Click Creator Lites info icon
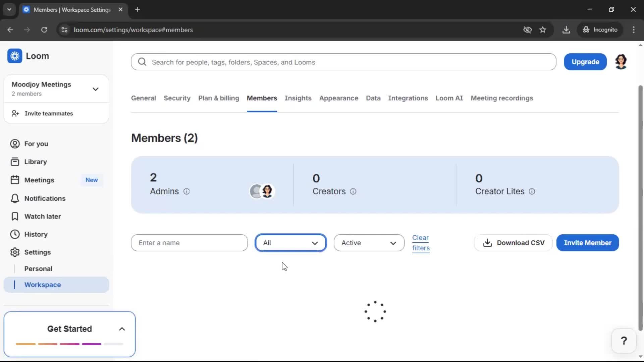The image size is (644, 362). click(532, 191)
